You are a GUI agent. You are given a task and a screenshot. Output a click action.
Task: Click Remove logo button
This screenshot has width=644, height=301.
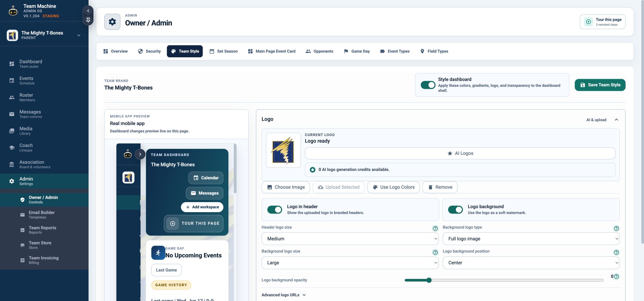[x=440, y=187]
